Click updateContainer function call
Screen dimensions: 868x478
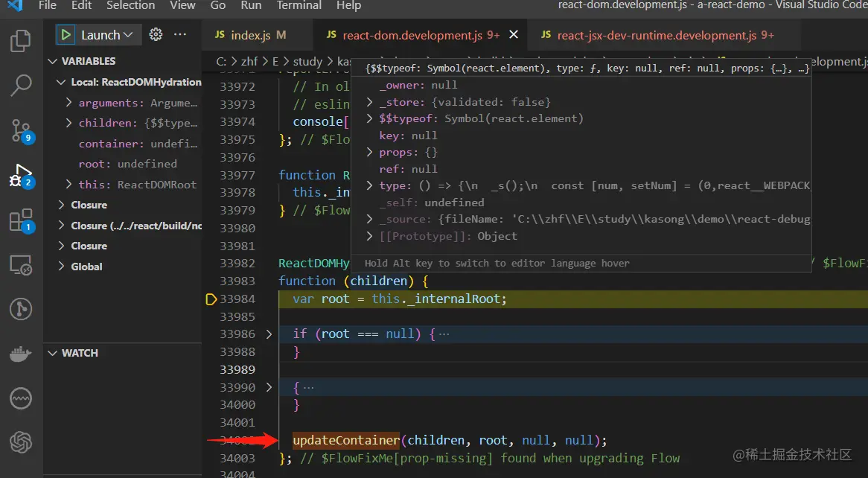[x=346, y=440]
